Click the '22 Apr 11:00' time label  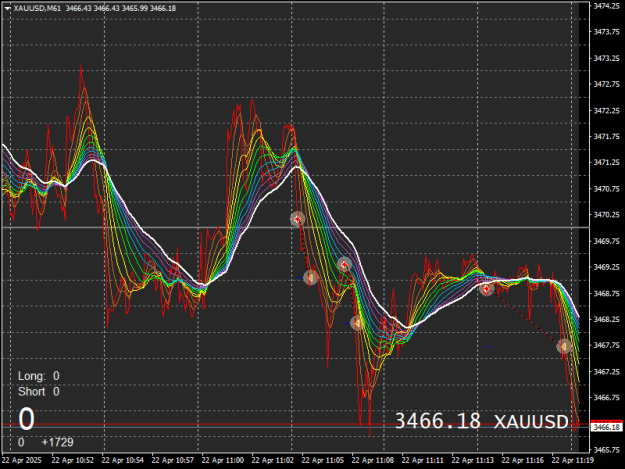coord(223,460)
